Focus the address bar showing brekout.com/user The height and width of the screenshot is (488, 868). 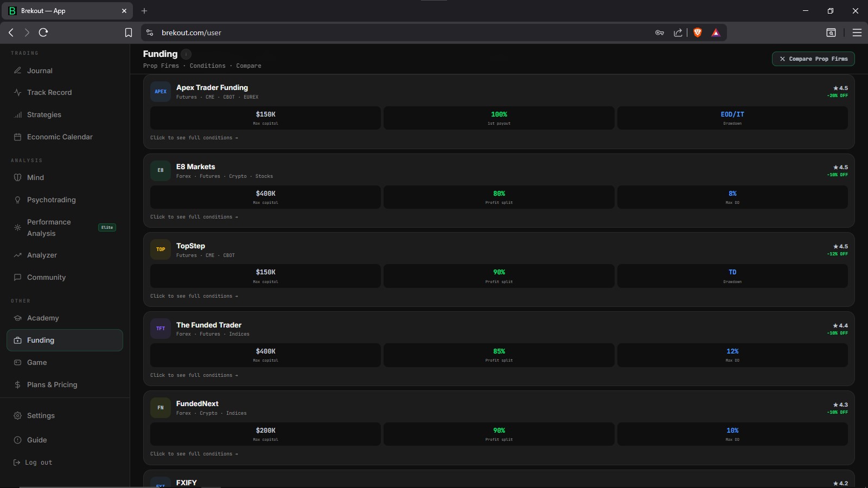coord(401,33)
